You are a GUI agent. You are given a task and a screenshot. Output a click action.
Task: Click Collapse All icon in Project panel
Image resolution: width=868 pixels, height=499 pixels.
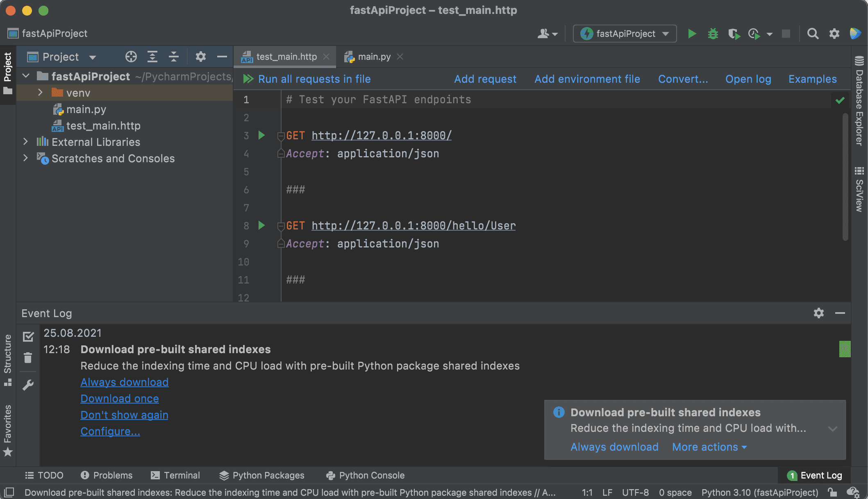point(174,57)
